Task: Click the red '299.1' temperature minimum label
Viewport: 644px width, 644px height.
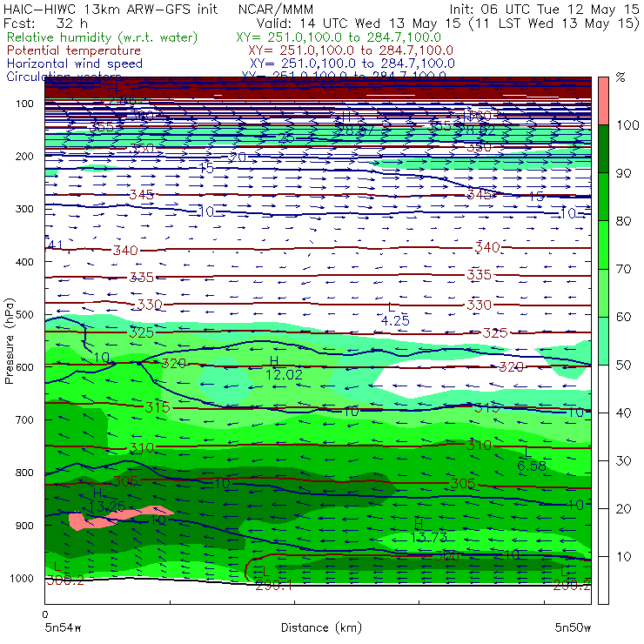Action: pos(273,586)
